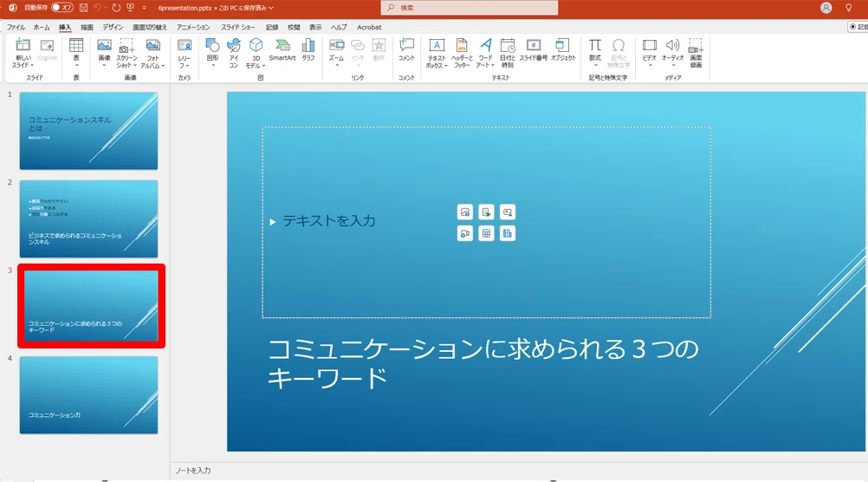Image resolution: width=868 pixels, height=482 pixels.
Task: Insert an オブジェクト (object)
Action: pos(563,50)
